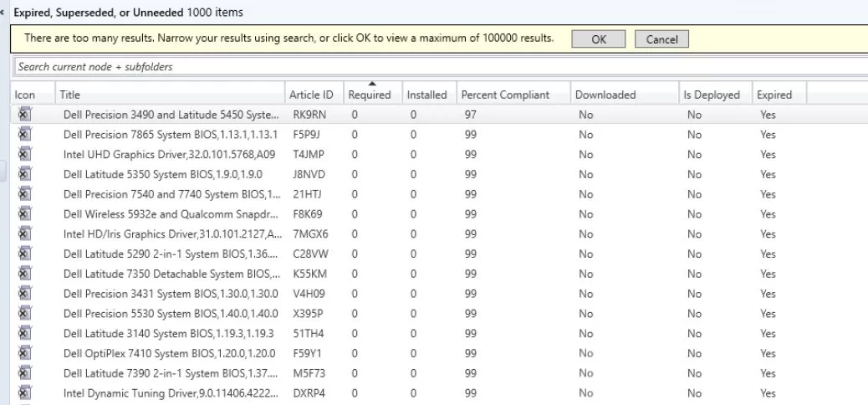Sort by the Downloaded column header

[x=625, y=95]
